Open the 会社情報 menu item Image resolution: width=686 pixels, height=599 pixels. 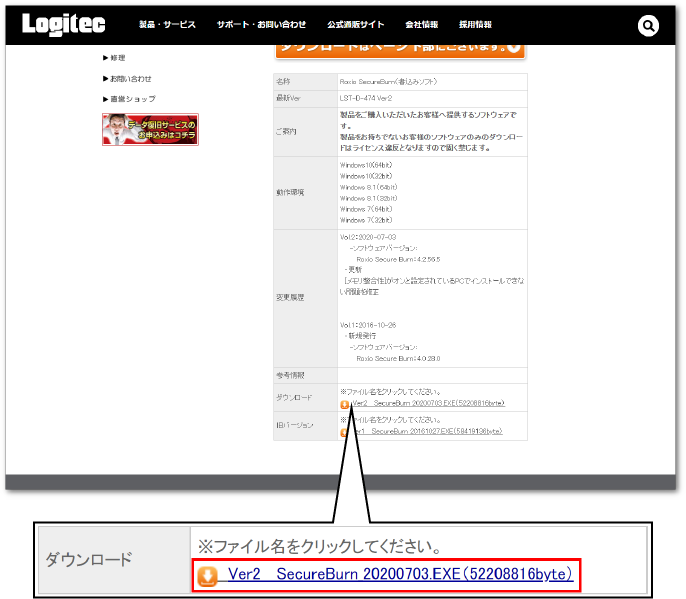click(x=422, y=25)
